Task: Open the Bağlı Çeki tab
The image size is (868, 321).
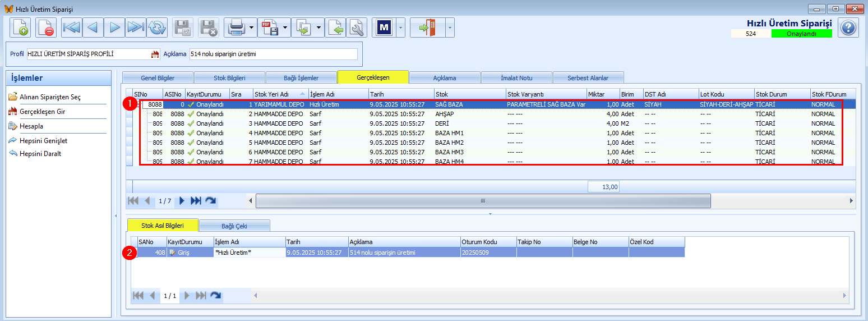Action: 235,226
